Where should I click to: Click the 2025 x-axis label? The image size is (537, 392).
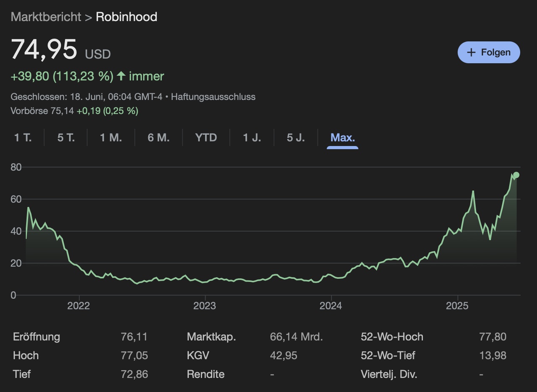pos(457,306)
